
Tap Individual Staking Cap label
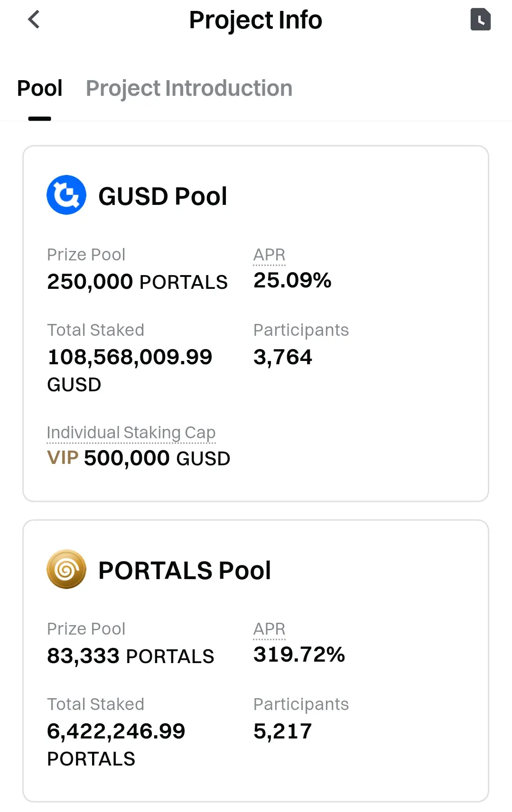131,433
